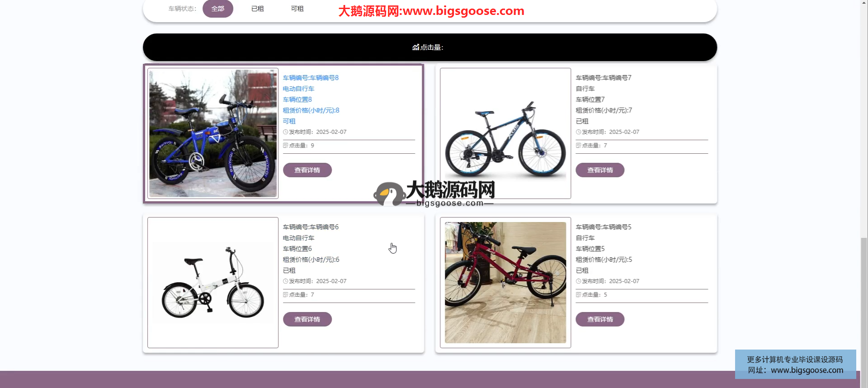View details of vehicle 编号6

307,319
